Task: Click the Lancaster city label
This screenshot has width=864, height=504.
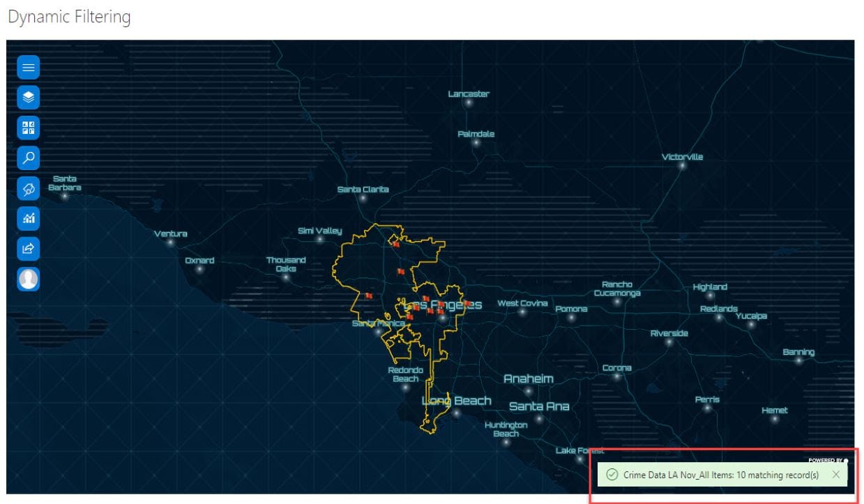Action: tap(469, 94)
